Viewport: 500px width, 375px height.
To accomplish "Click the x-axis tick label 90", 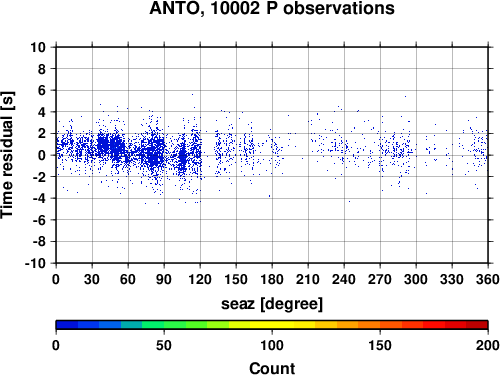I will click(x=164, y=279).
